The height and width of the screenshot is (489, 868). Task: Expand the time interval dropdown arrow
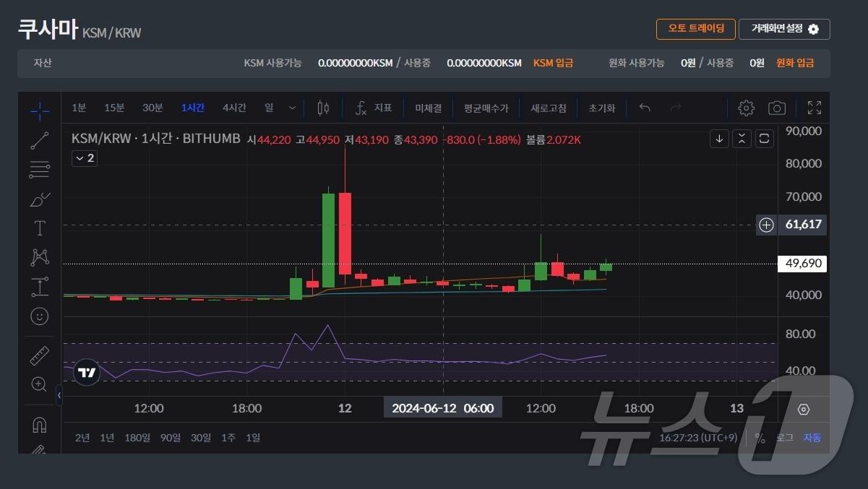tap(292, 108)
